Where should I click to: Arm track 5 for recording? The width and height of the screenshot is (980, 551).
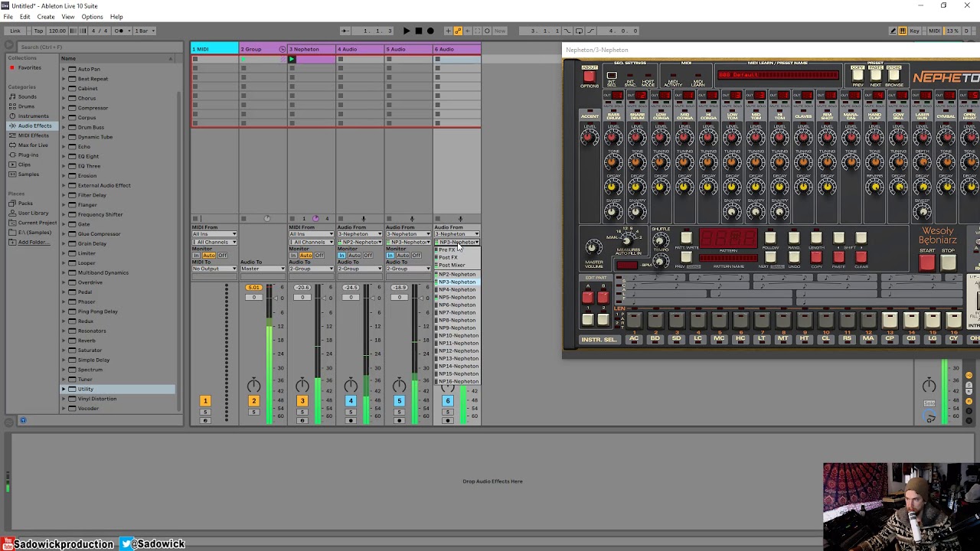pyautogui.click(x=399, y=420)
